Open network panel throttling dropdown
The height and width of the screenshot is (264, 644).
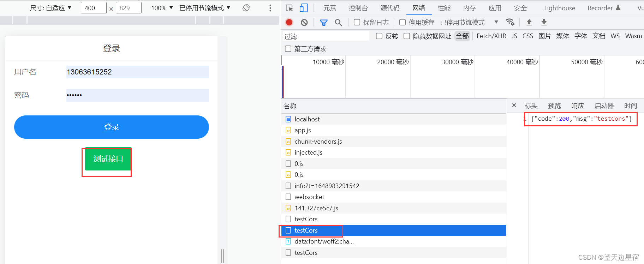point(469,23)
